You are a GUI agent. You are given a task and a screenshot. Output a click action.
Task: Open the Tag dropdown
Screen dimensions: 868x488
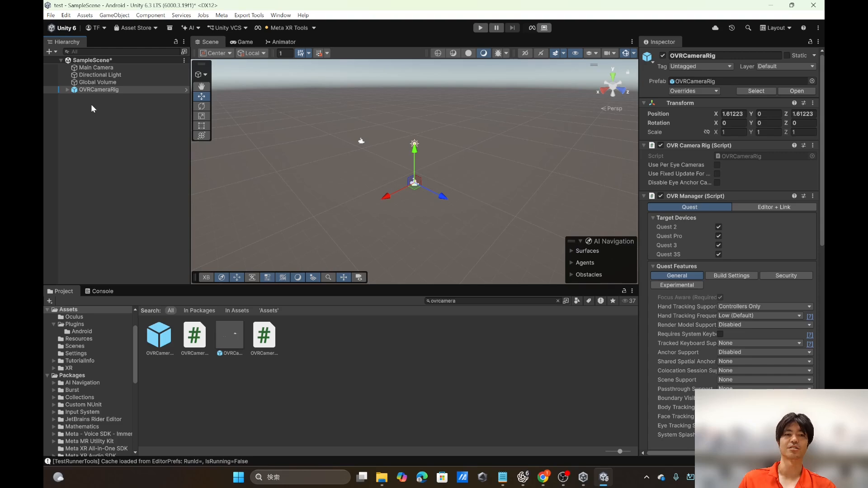coord(701,66)
